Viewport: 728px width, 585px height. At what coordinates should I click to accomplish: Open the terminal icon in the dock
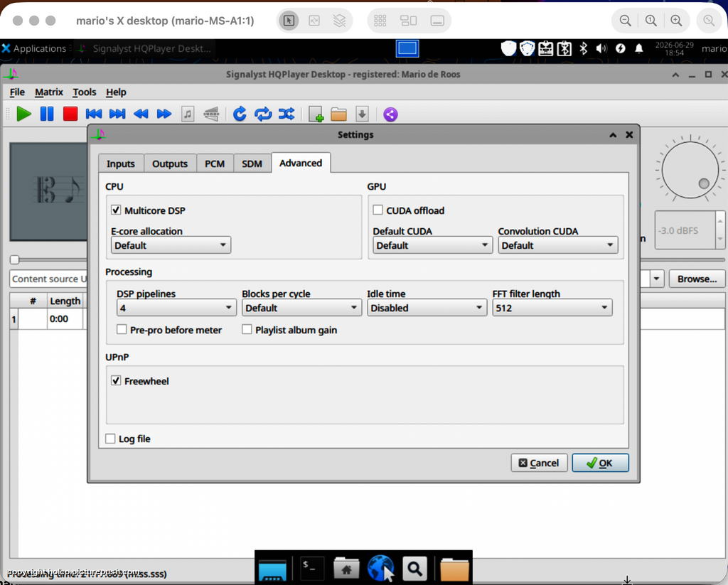[x=310, y=567]
